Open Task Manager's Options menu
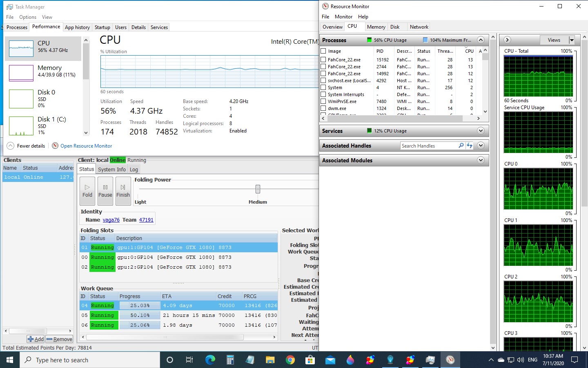The image size is (588, 368). coord(28,17)
